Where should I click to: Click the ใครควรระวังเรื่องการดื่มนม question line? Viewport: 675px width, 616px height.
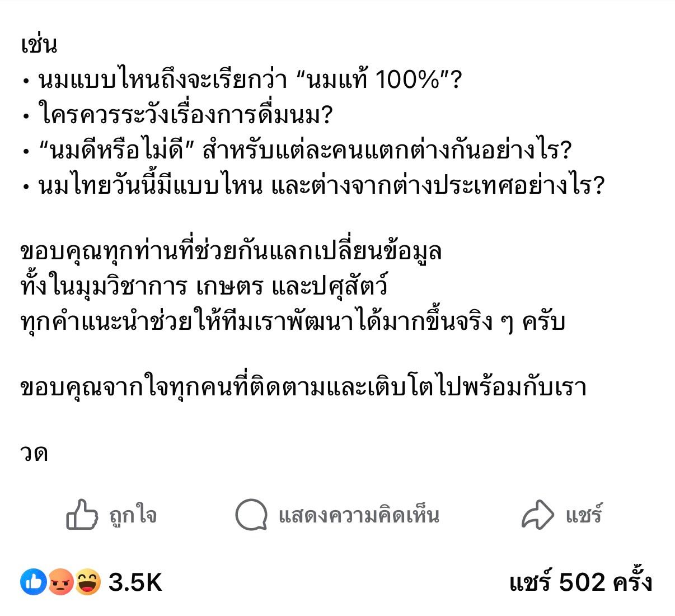point(186,115)
